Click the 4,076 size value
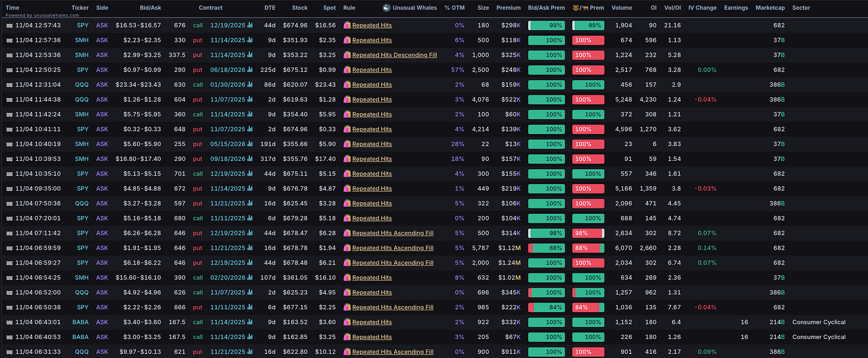This screenshot has width=868, height=358. click(x=479, y=99)
